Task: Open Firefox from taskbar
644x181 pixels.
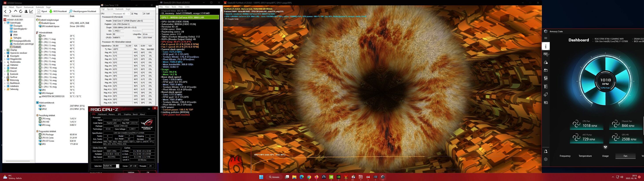Action: [x=317, y=177]
